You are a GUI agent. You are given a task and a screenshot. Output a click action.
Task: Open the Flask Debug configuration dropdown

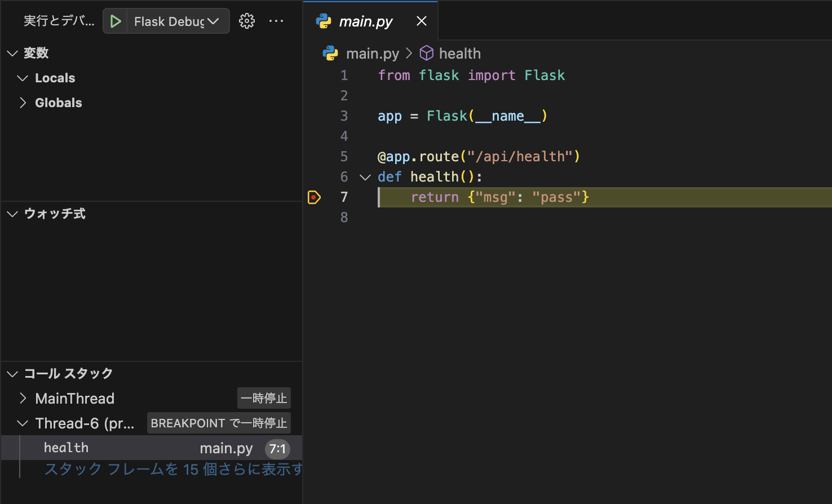coord(213,21)
